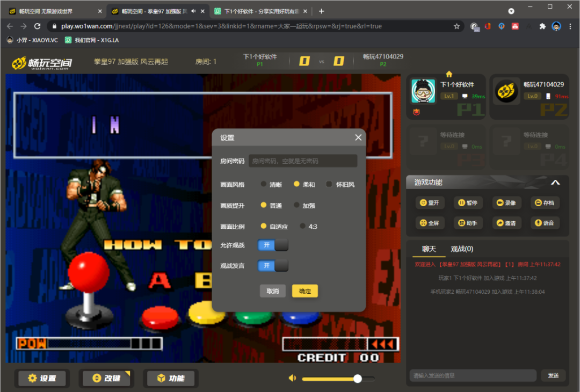Toggle the 允许观战 switch
The width and height of the screenshot is (580, 392).
(273, 245)
